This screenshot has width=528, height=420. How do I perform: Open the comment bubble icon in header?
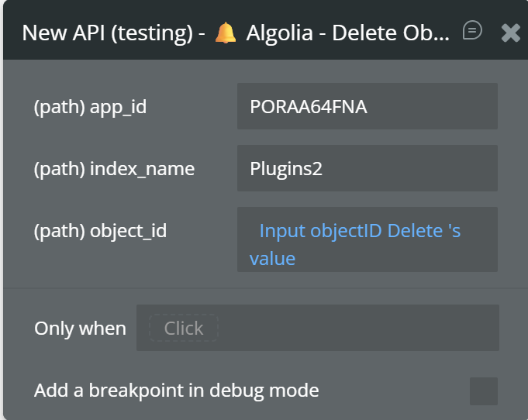(472, 31)
